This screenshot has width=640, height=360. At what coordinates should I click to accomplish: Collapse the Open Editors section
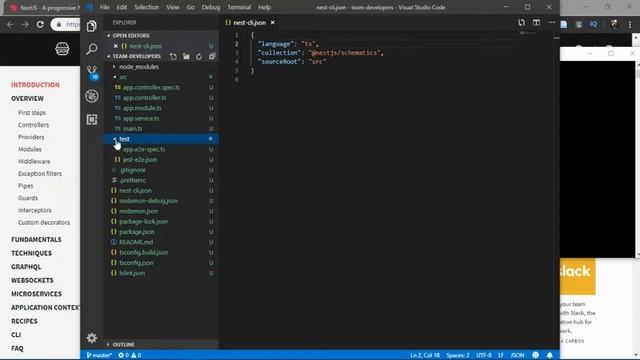[108, 36]
